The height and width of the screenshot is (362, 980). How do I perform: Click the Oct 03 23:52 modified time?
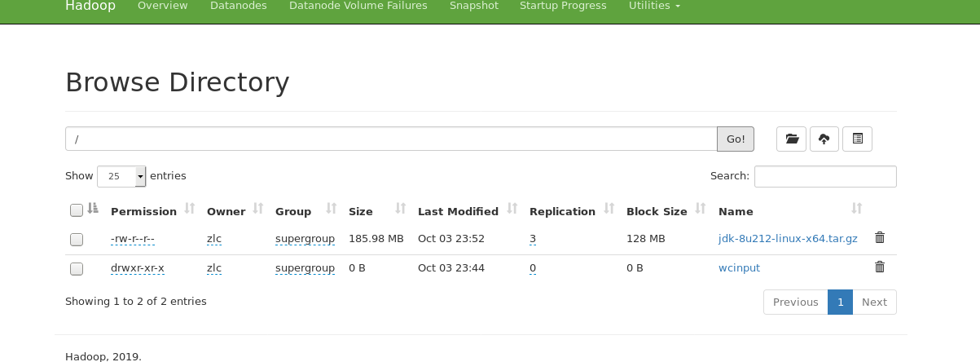click(x=451, y=239)
